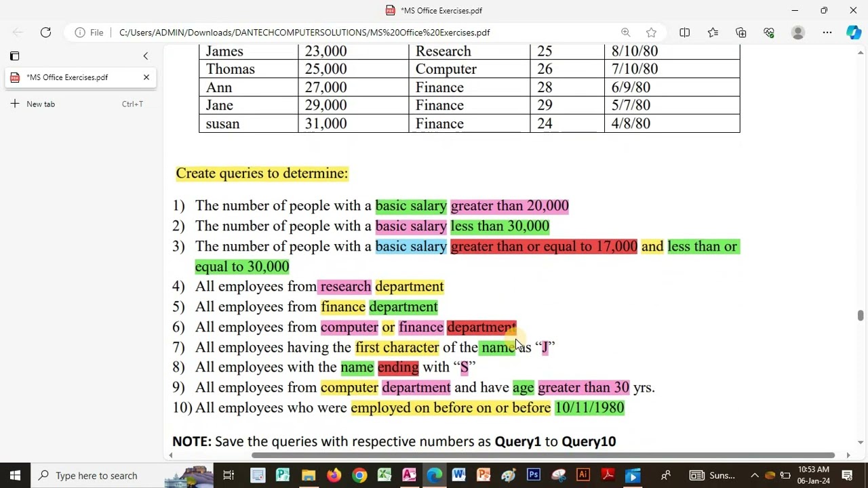868x488 pixels.
Task: Open PowerPoint from the taskbar
Action: [484, 475]
